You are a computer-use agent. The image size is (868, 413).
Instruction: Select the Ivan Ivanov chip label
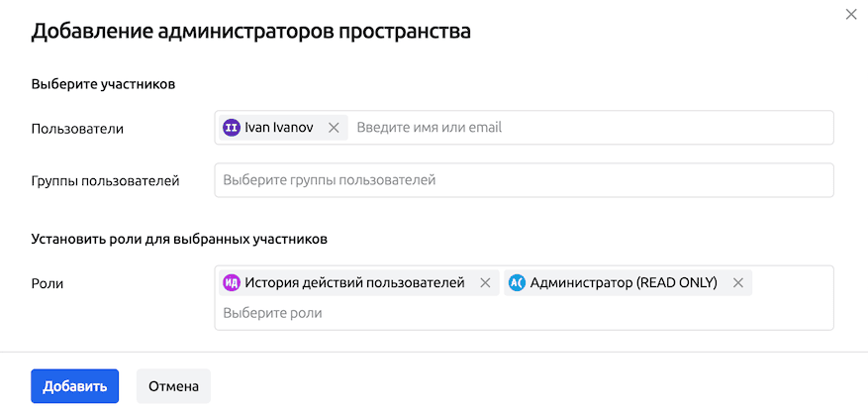[280, 128]
